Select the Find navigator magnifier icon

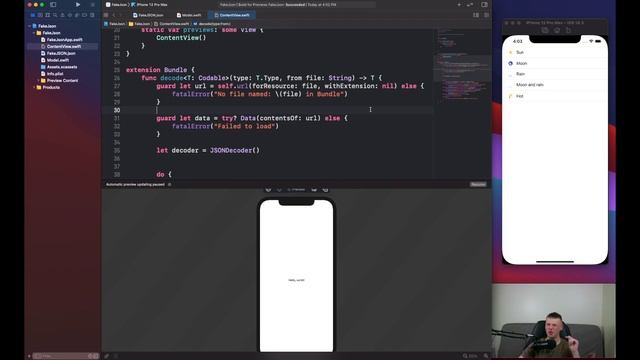click(55, 15)
